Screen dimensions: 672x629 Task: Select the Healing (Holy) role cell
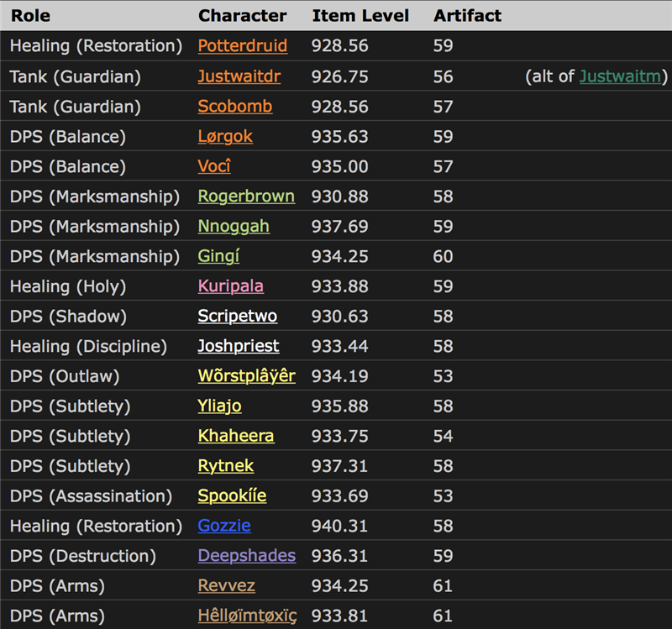tap(68, 286)
